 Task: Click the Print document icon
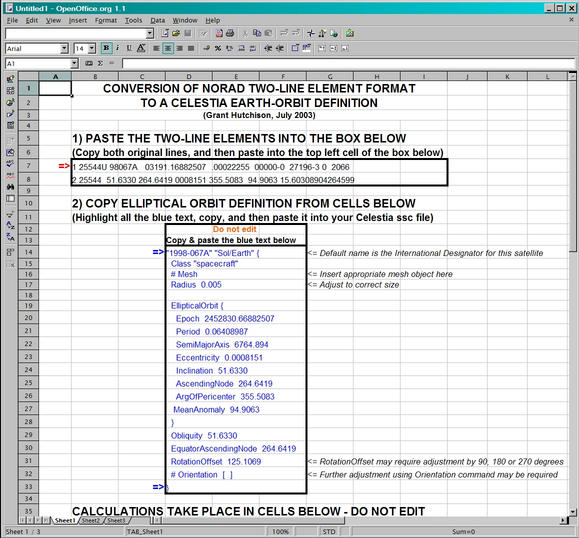(230, 34)
